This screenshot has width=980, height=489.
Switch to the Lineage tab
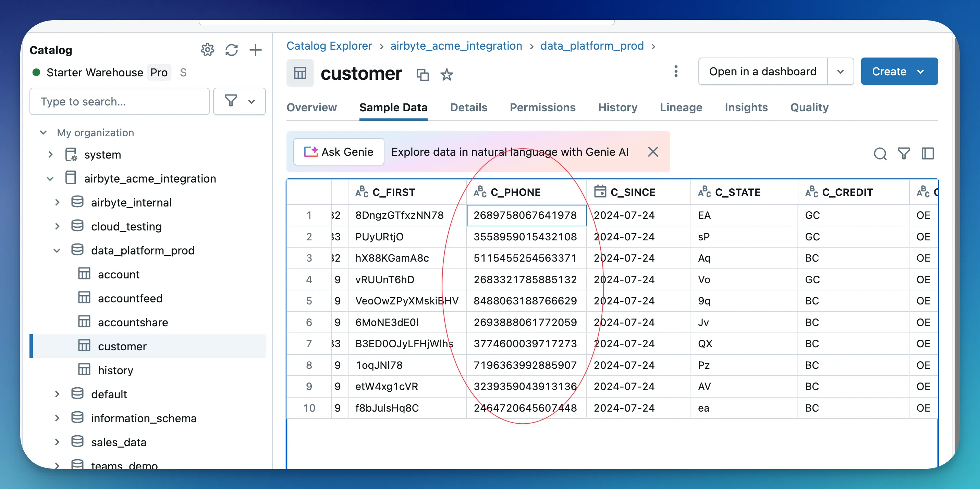click(x=681, y=108)
